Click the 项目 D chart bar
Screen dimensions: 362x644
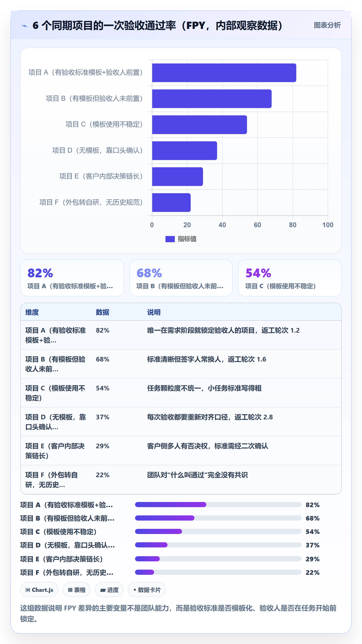184,151
